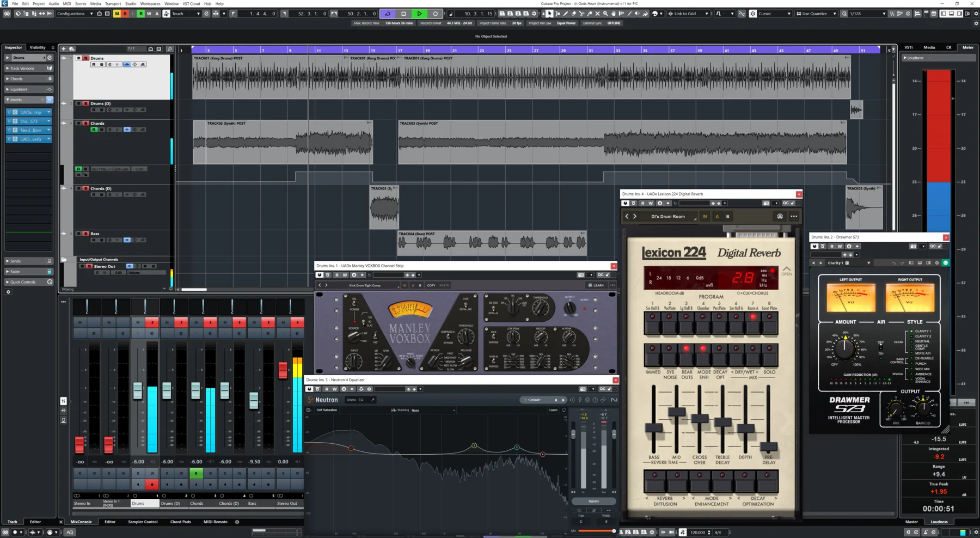Select the Object Selection cursor tool
The width and height of the screenshot is (980, 538).
[x=549, y=14]
